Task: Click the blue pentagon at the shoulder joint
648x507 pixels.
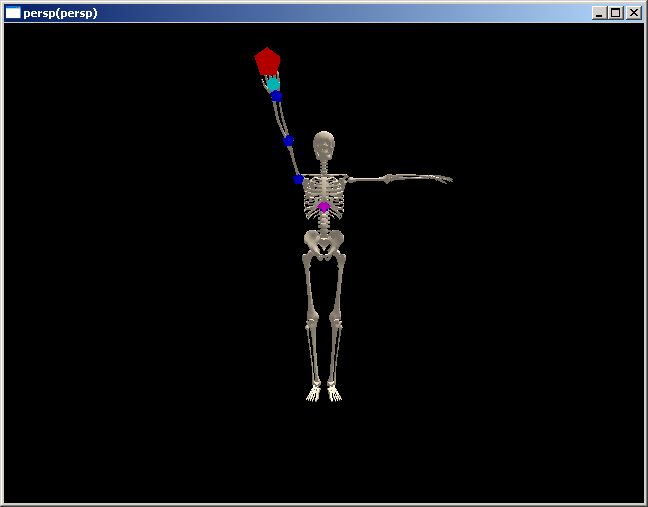Action: [298, 179]
